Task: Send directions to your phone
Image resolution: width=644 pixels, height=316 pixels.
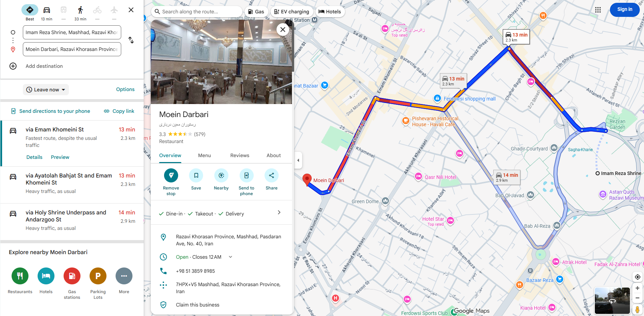Action: tap(51, 111)
